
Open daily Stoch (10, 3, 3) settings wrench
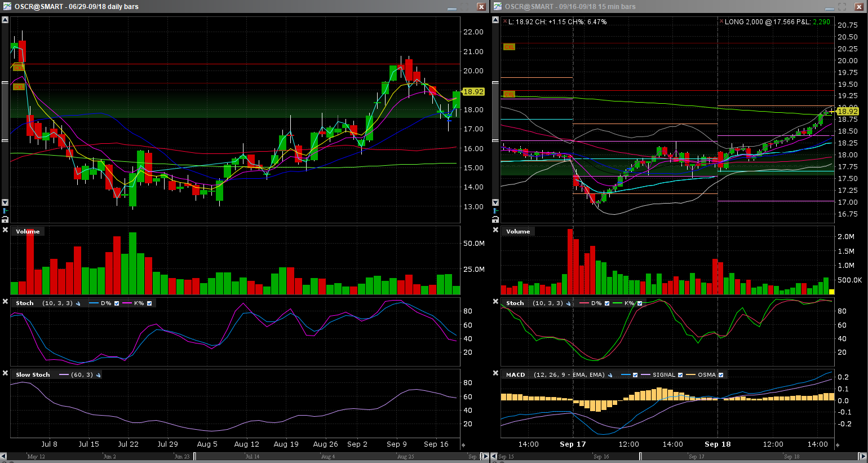[78, 303]
